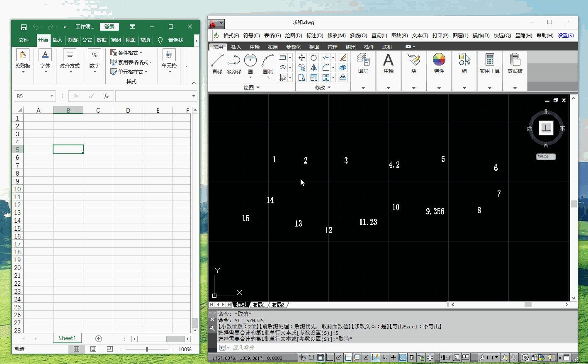Activate the Fillet tool icon

coord(326,67)
